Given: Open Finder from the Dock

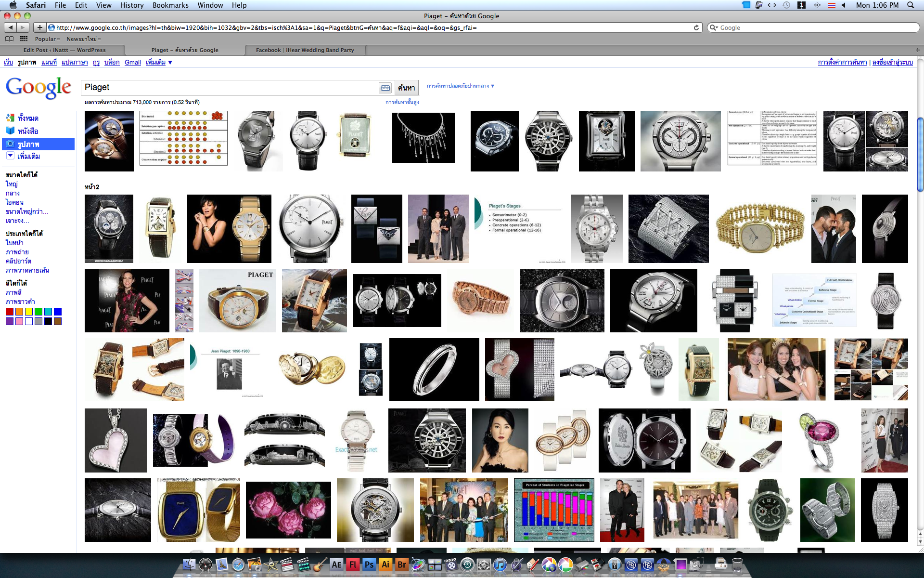Looking at the screenshot, I should 190,565.
